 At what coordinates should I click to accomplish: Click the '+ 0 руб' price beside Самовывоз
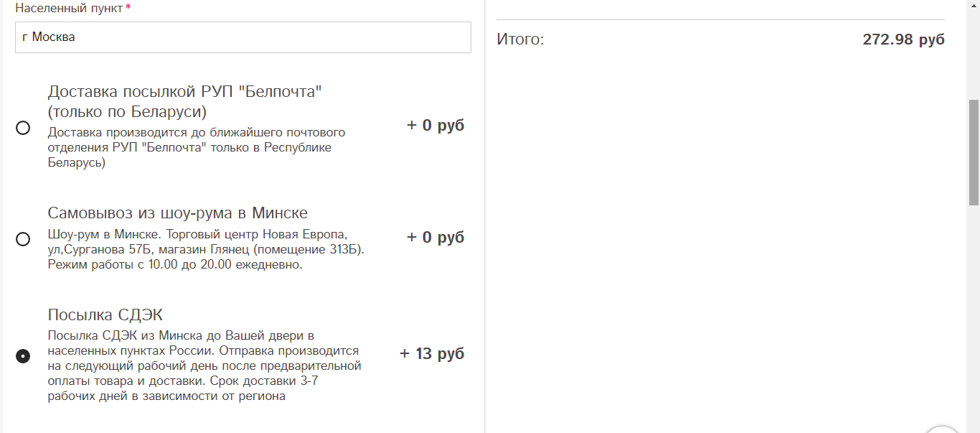[x=435, y=237]
